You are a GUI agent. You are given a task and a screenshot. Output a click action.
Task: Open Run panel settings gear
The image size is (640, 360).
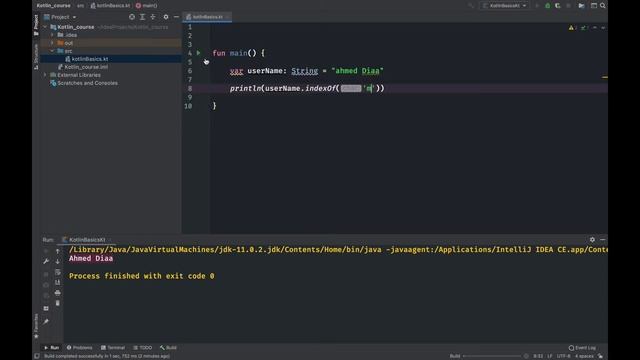coord(592,240)
